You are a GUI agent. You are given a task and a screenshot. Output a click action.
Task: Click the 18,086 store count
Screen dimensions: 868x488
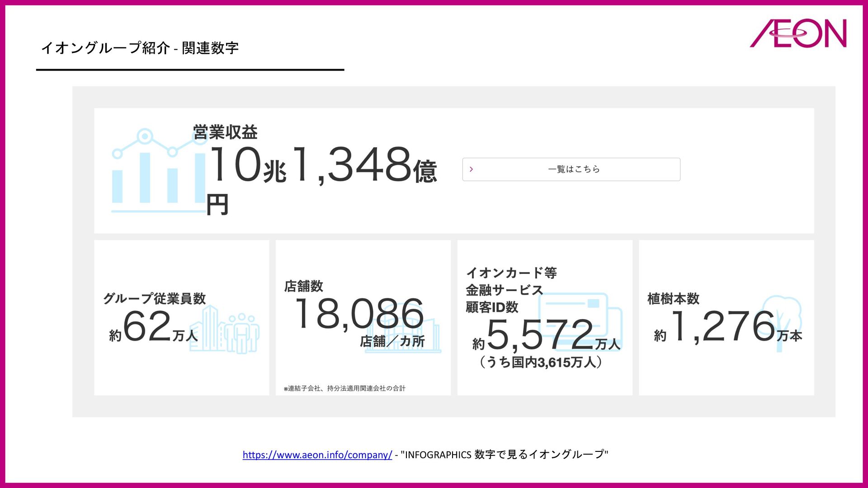click(359, 314)
